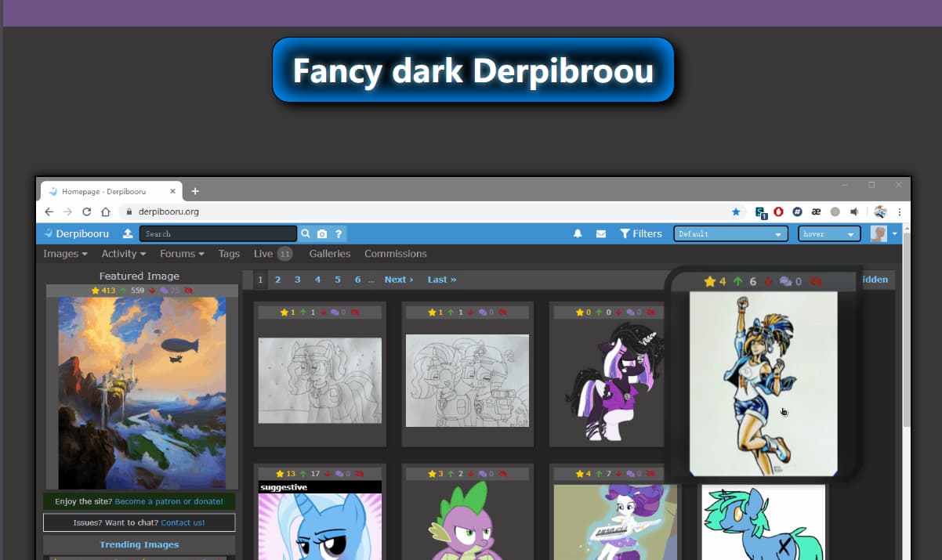The height and width of the screenshot is (560, 942).
Task: Favorite the featured image using its star icon
Action: coord(96,291)
